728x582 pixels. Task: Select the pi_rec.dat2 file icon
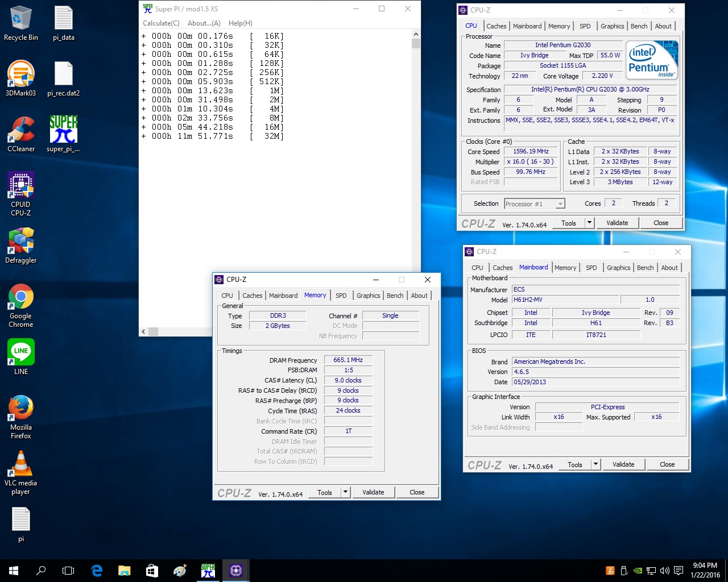[64, 78]
